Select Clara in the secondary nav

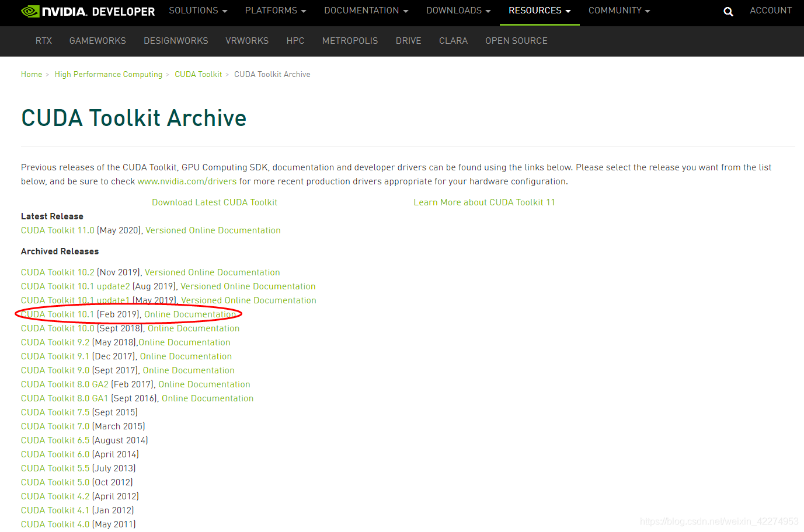click(454, 41)
